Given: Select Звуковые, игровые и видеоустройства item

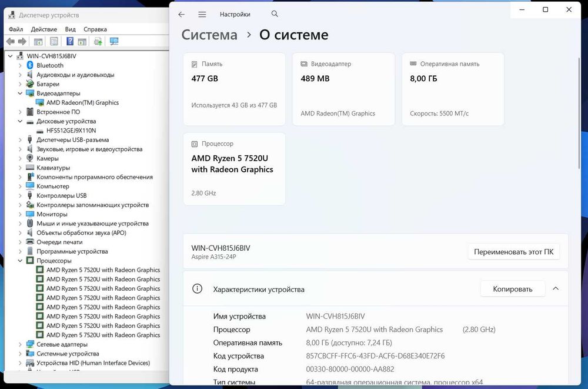Looking at the screenshot, I should pos(89,149).
